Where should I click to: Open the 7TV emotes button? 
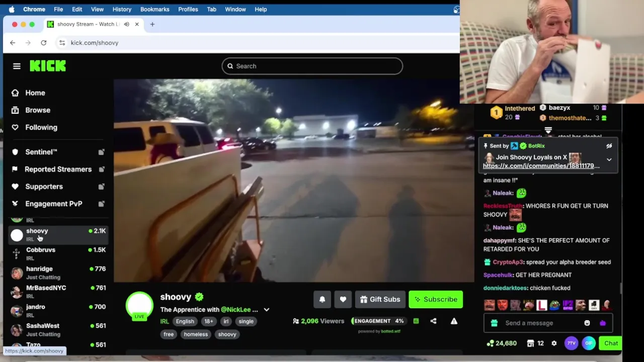coord(572,343)
